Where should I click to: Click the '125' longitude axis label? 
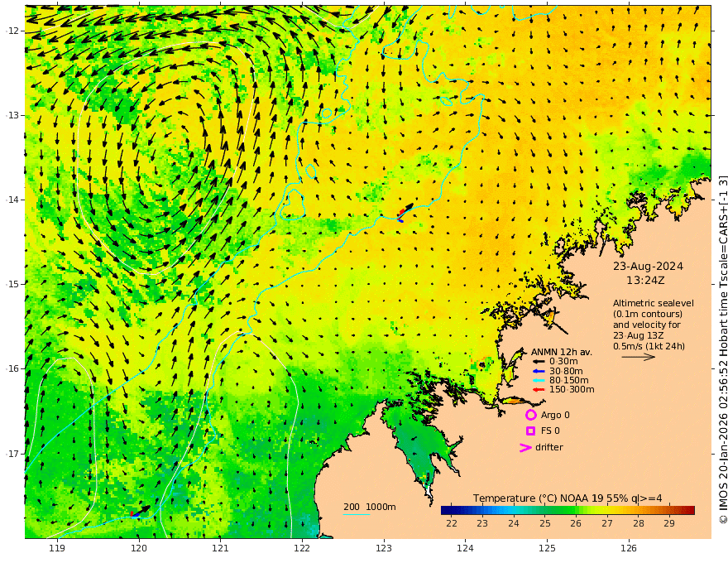click(x=548, y=549)
